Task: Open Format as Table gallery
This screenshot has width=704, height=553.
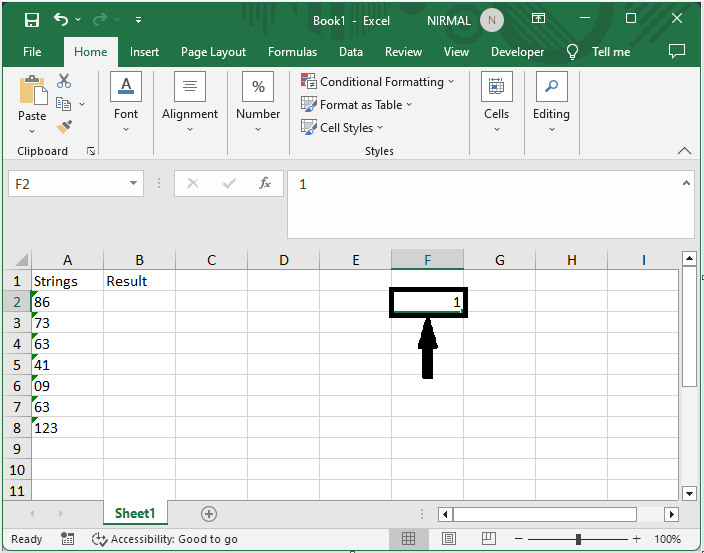Action: tap(356, 105)
